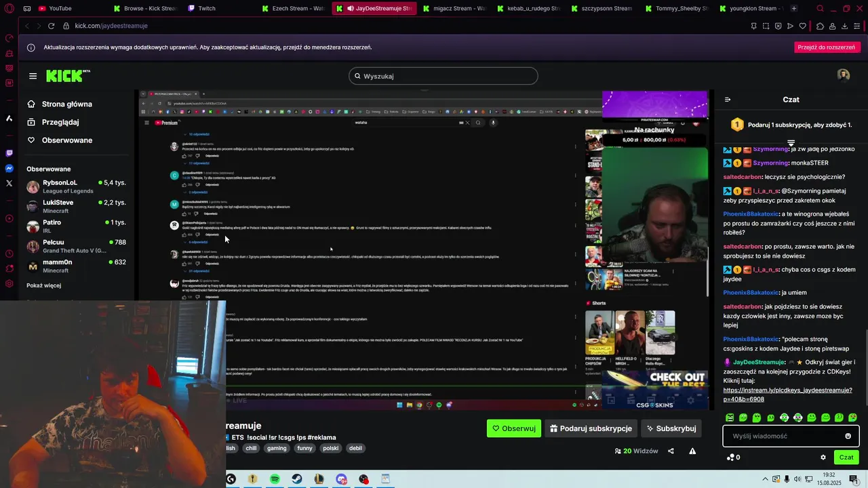The image size is (868, 488).
Task: Report the stream with warning icon
Action: pyautogui.click(x=692, y=451)
